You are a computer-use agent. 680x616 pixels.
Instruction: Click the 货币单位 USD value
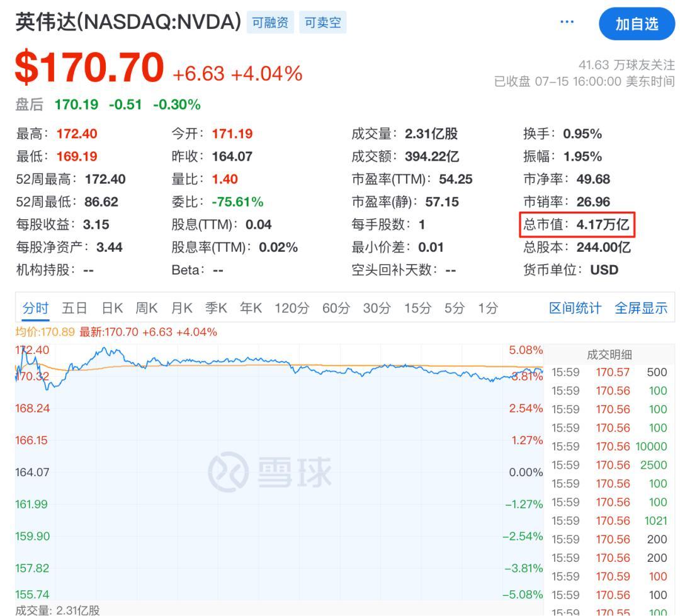coord(604,270)
